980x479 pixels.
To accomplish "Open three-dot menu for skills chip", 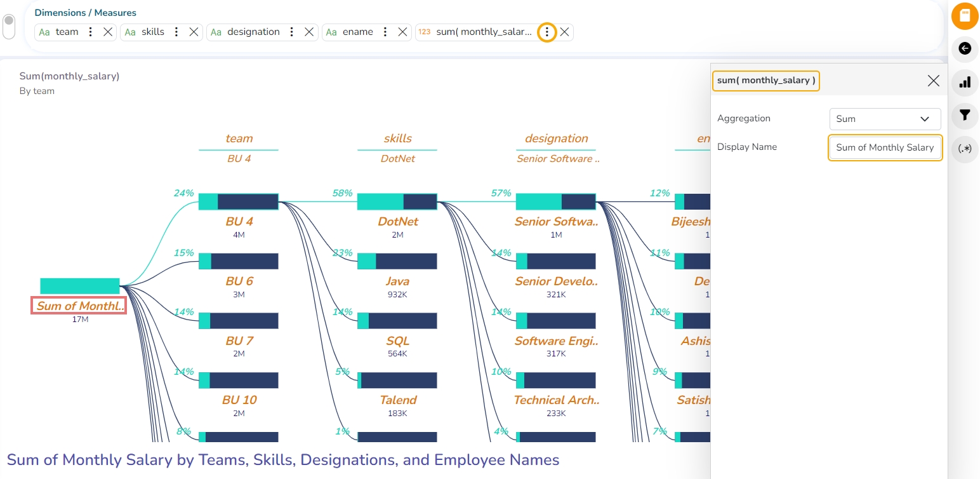I will 176,32.
